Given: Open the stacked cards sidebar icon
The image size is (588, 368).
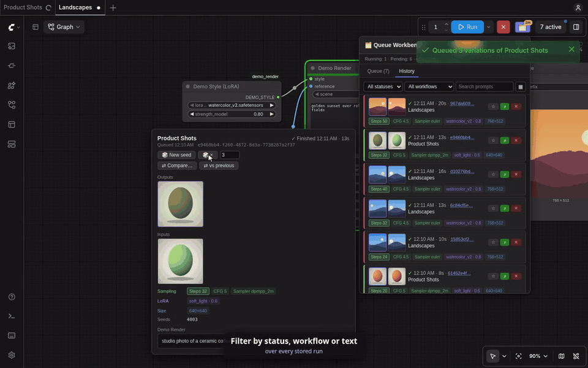Looking at the screenshot, I should [x=12, y=144].
